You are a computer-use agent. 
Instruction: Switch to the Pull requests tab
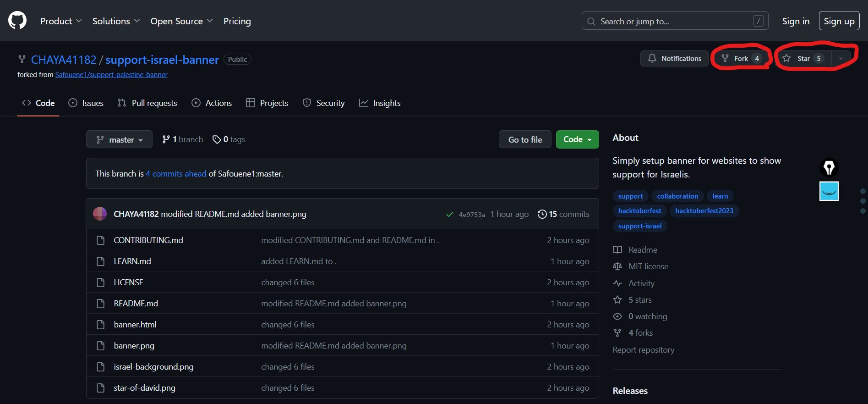point(147,103)
